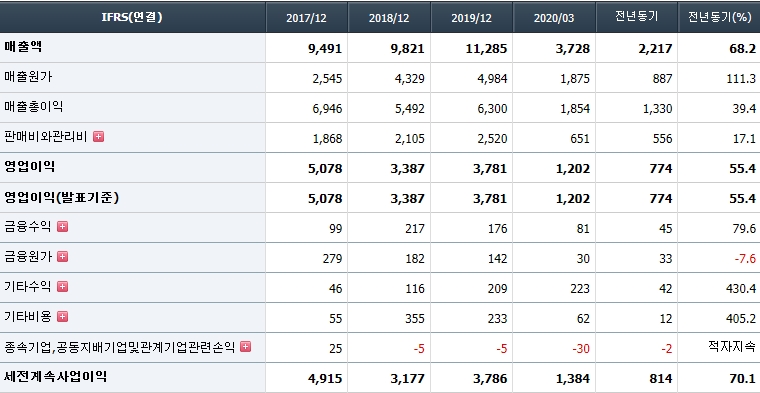This screenshot has width=760, height=393.
Task: Click 세전계속사업이익 2017/12 value 4,915
Action: (325, 378)
